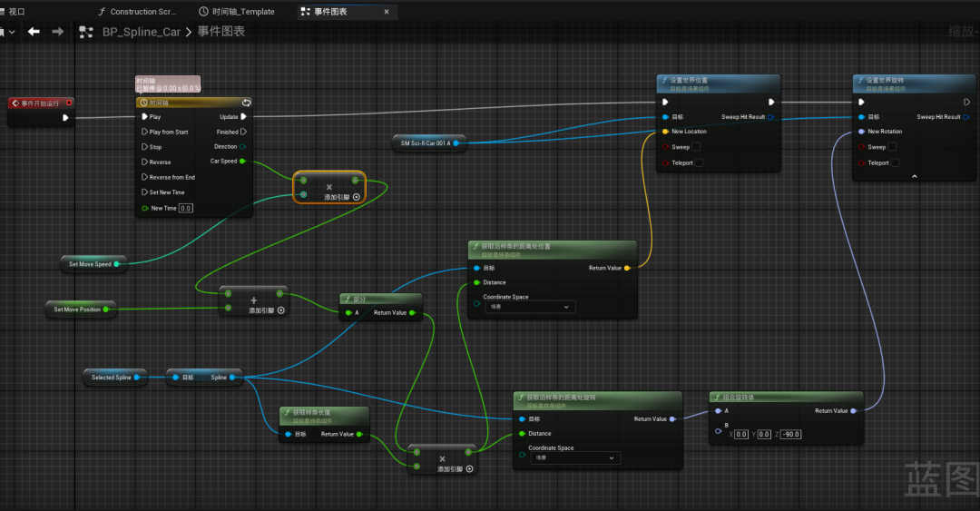
Task: Click New Rotation input pin
Action: coord(862,132)
